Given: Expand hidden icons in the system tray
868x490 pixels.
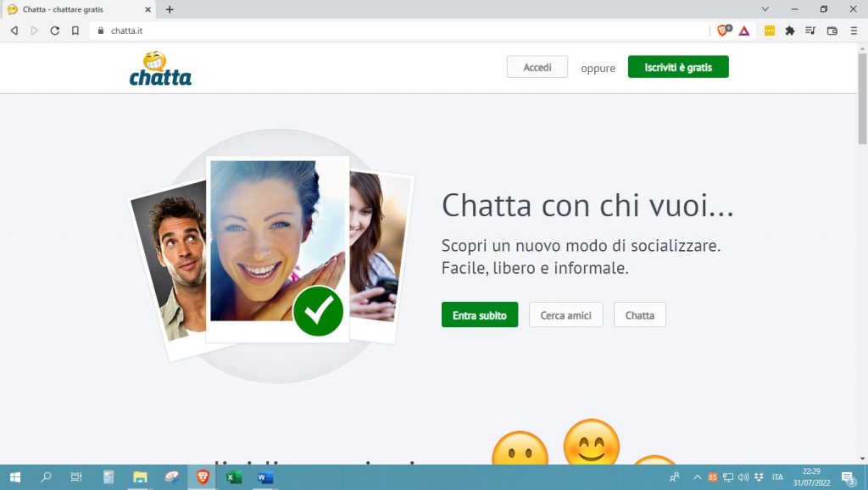Looking at the screenshot, I should (x=698, y=478).
